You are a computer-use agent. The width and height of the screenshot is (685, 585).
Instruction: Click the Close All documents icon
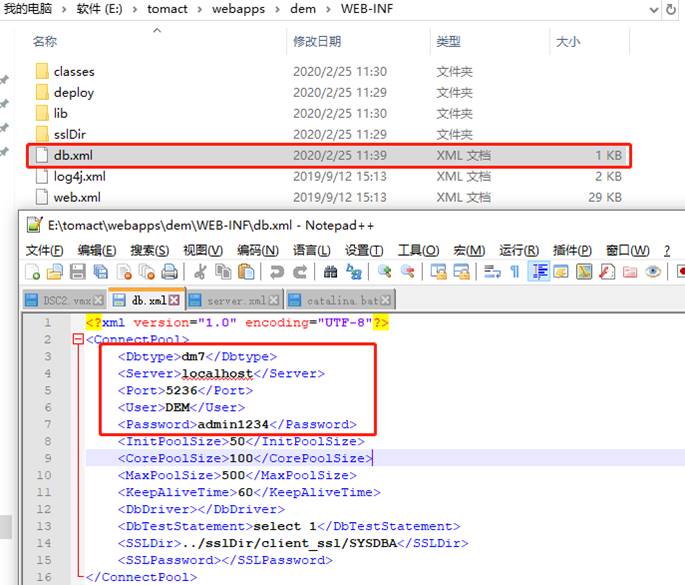coord(147,272)
